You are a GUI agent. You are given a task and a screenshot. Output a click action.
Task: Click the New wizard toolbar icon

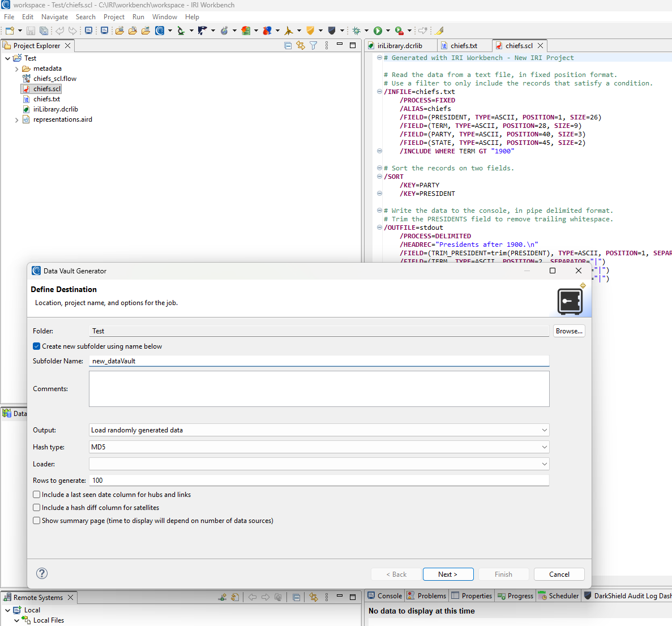click(x=10, y=31)
